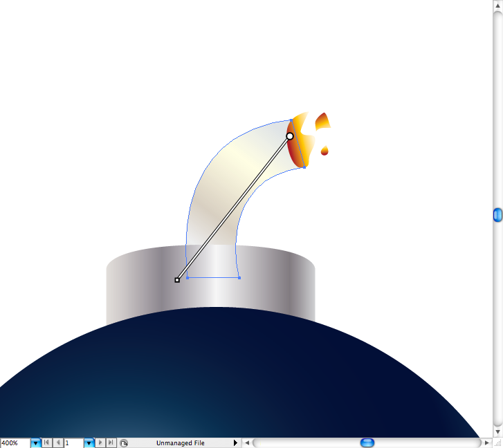The width and height of the screenshot is (503, 448).
Task: Click the artboard number field
Action: coord(73,442)
